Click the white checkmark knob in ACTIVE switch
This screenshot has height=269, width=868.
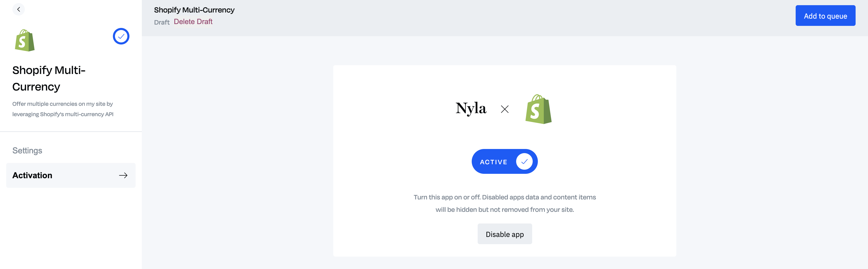pyautogui.click(x=524, y=162)
